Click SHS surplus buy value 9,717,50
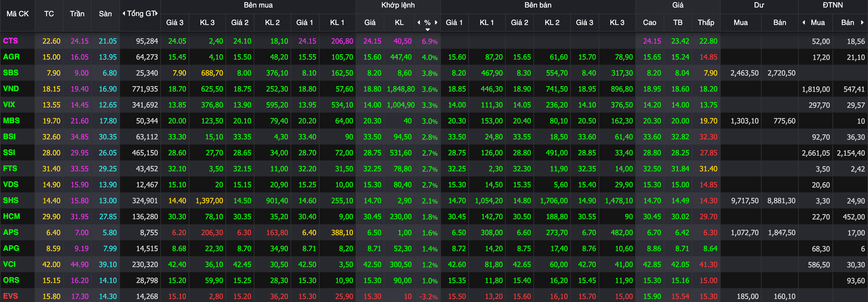868x302 pixels. pyautogui.click(x=745, y=201)
